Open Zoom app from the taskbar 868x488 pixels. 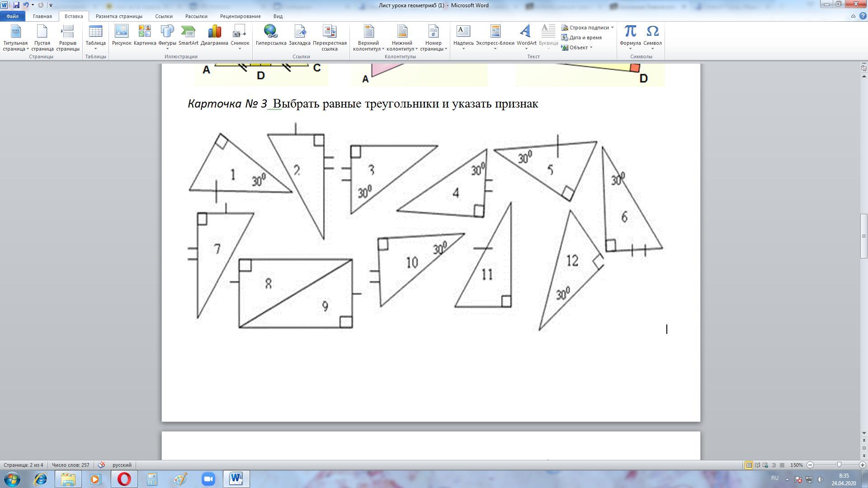click(208, 479)
